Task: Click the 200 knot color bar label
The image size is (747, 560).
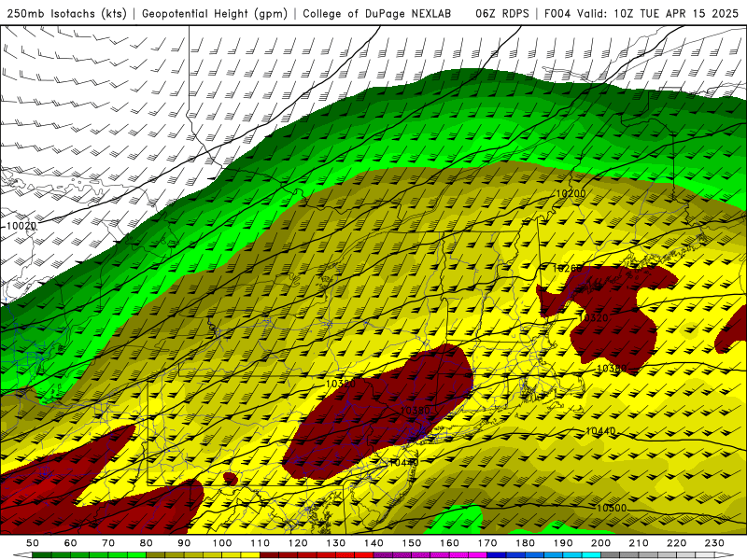Action: click(x=601, y=543)
